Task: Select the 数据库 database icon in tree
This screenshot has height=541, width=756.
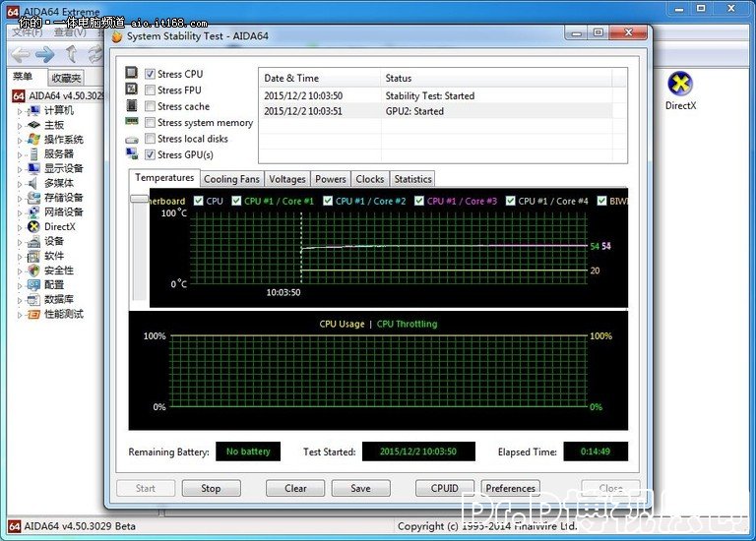Action: click(33, 300)
